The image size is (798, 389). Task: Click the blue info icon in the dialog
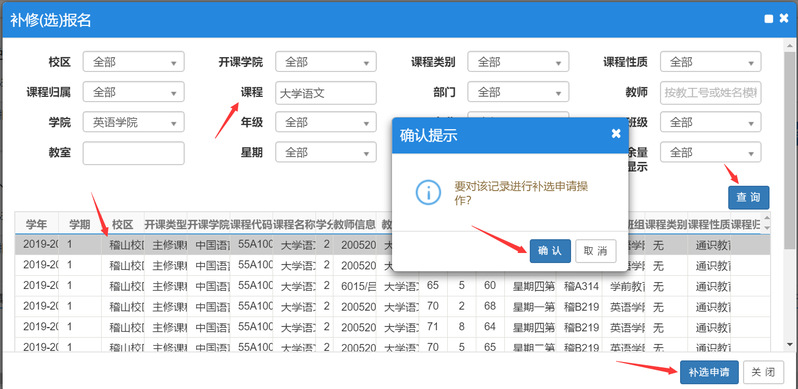(428, 192)
